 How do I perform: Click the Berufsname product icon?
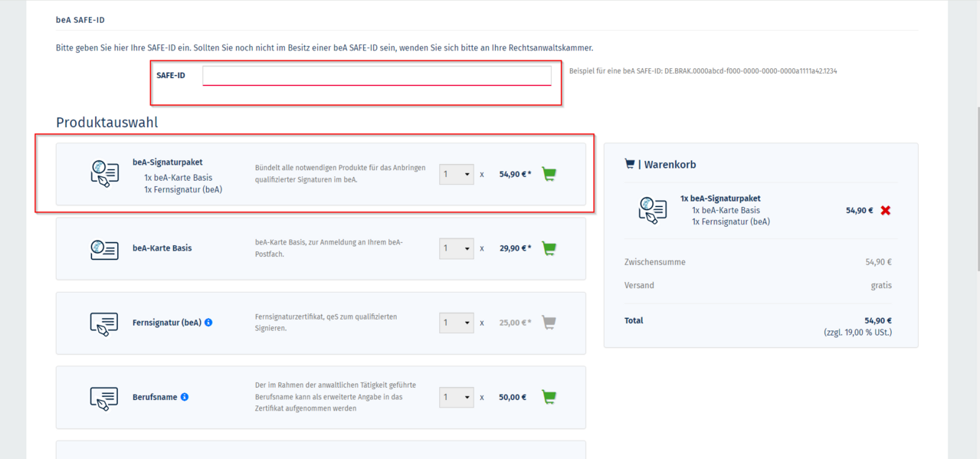click(104, 398)
